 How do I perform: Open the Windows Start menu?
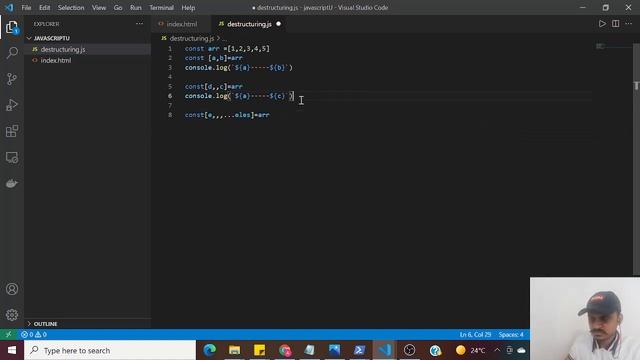click(x=12, y=350)
